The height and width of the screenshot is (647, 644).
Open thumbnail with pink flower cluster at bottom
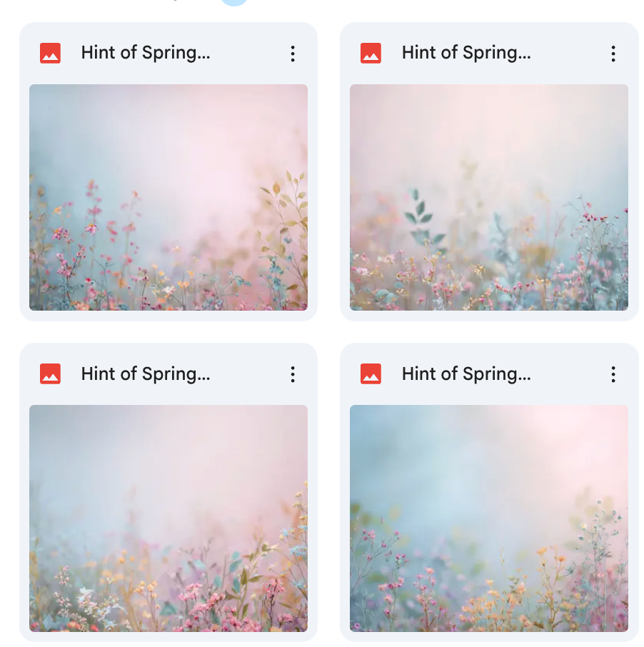(x=168, y=518)
